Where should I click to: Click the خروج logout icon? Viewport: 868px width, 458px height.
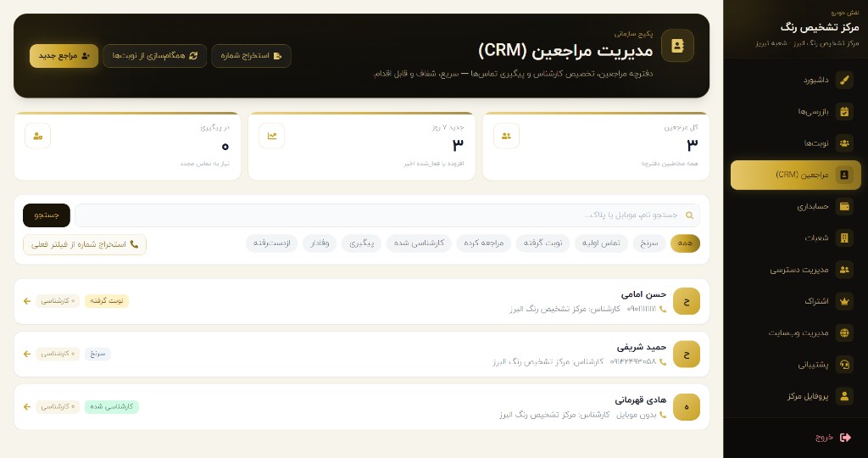845,438
